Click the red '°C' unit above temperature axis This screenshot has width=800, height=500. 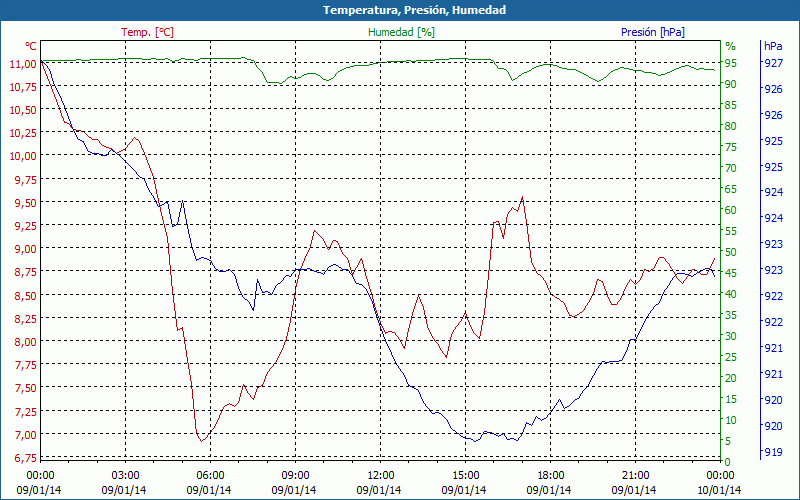click(31, 46)
